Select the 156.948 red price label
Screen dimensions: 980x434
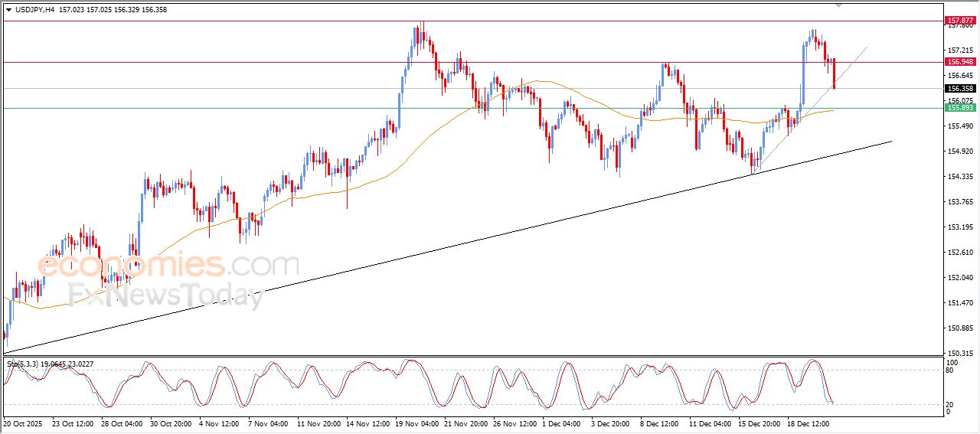coord(960,62)
